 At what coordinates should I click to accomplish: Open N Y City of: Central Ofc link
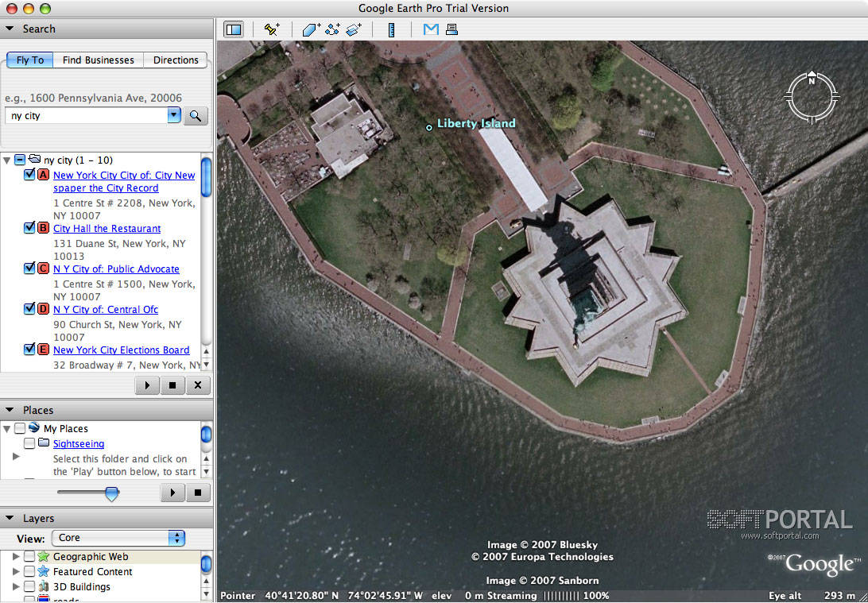(x=106, y=309)
